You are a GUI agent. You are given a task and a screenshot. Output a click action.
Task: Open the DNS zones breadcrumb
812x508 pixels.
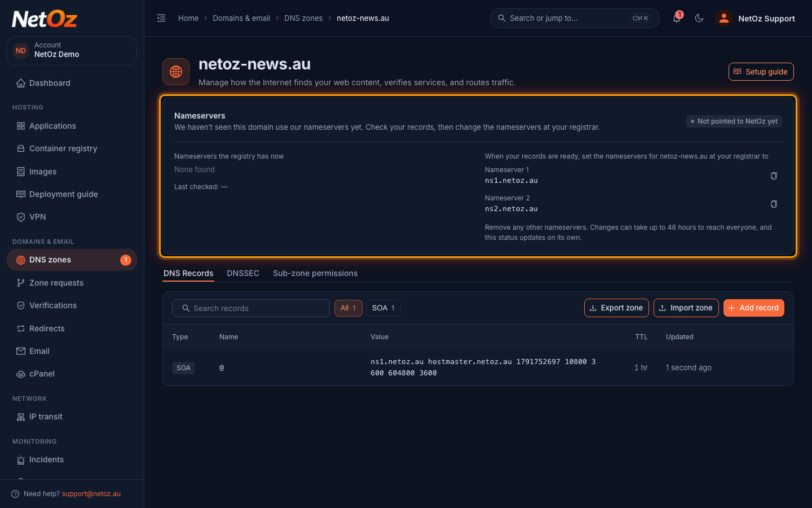303,18
